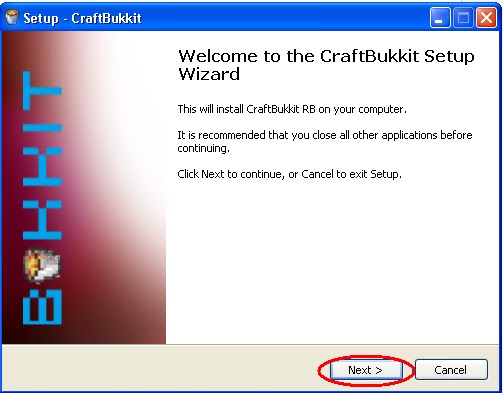Click the "It is recommended that you close" paragraph
This screenshot has height=393, width=503.
(325, 141)
